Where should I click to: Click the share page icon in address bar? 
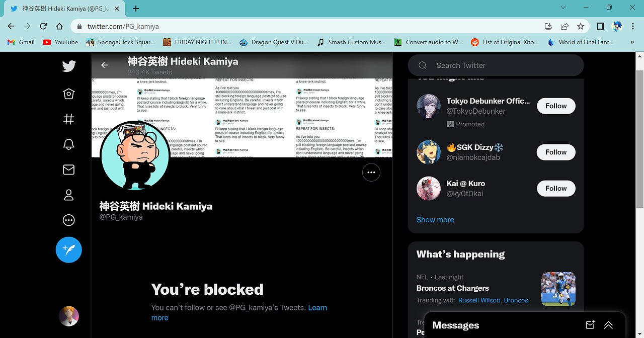coord(565,26)
